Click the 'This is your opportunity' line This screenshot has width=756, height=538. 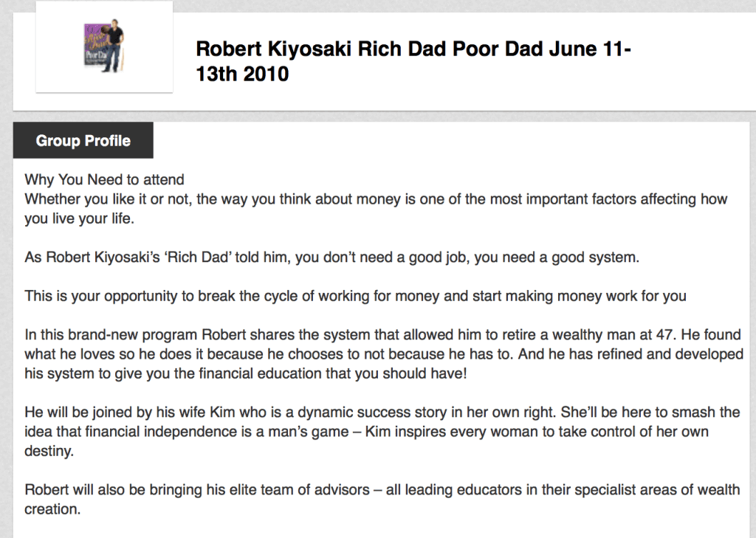pyautogui.click(x=355, y=296)
